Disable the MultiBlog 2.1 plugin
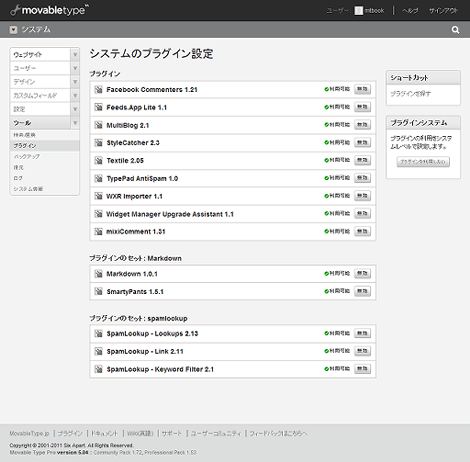The width and height of the screenshot is (470, 462). (x=362, y=125)
